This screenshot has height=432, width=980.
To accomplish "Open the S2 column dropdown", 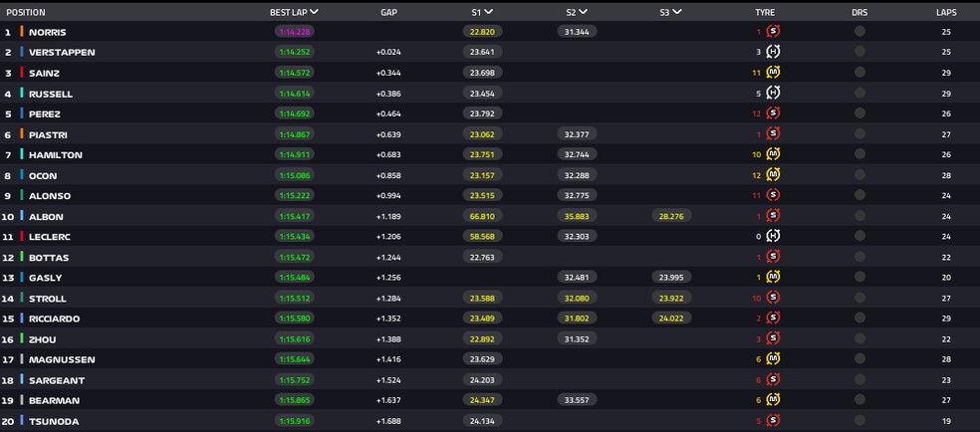I will click(x=584, y=12).
